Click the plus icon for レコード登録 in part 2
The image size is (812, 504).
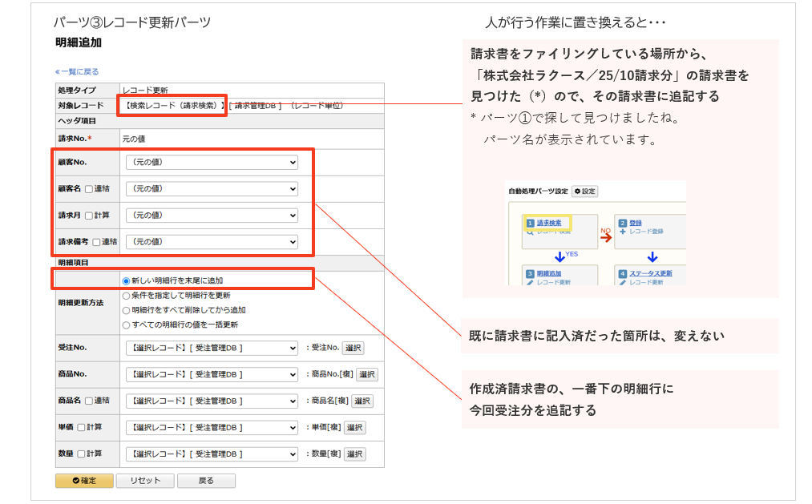622,232
